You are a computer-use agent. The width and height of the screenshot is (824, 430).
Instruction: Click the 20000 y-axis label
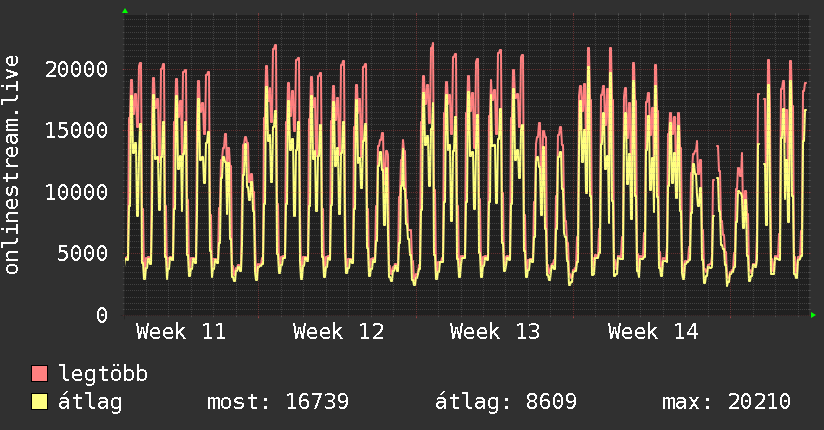[76, 69]
